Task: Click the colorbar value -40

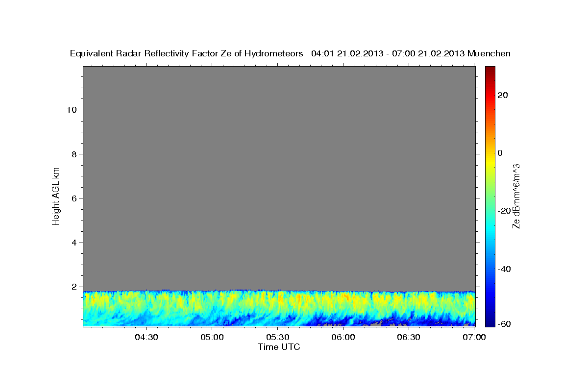Action: point(503,269)
